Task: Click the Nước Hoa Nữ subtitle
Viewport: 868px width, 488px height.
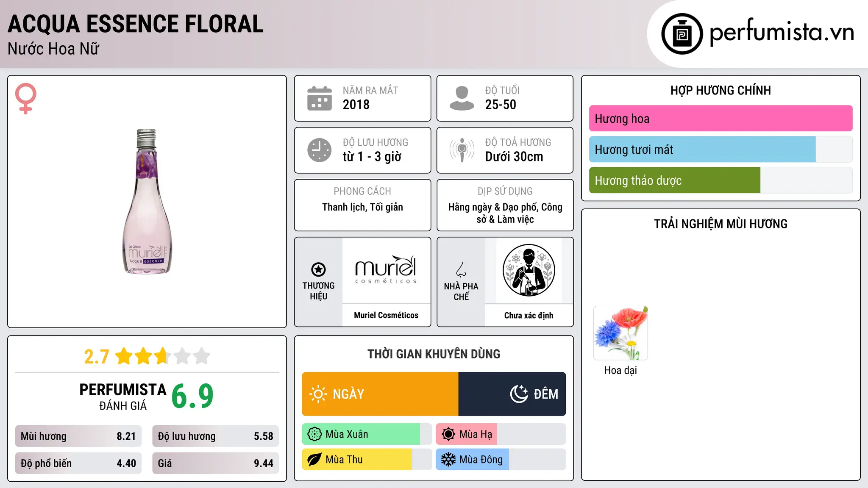Action: (x=53, y=49)
